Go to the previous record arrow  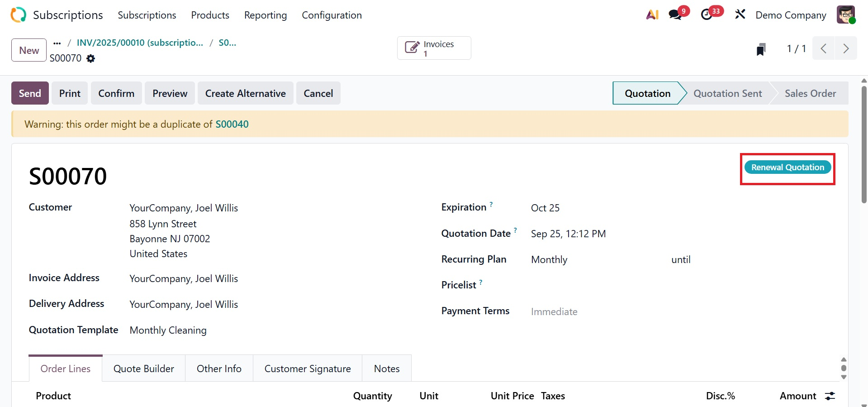[824, 48]
